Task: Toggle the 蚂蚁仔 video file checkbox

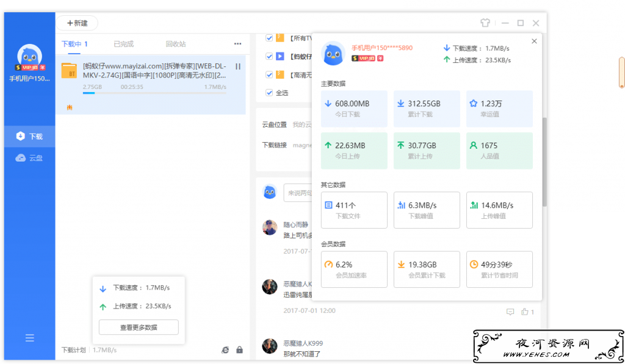Action: pyautogui.click(x=269, y=56)
